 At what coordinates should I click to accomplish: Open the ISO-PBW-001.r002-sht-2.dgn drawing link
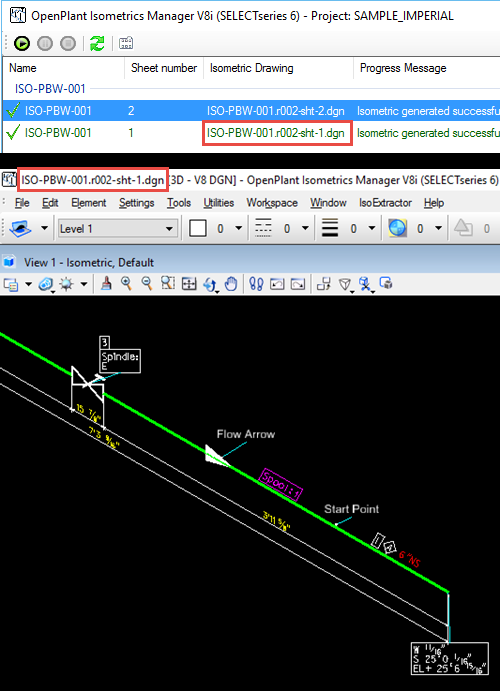point(276,111)
